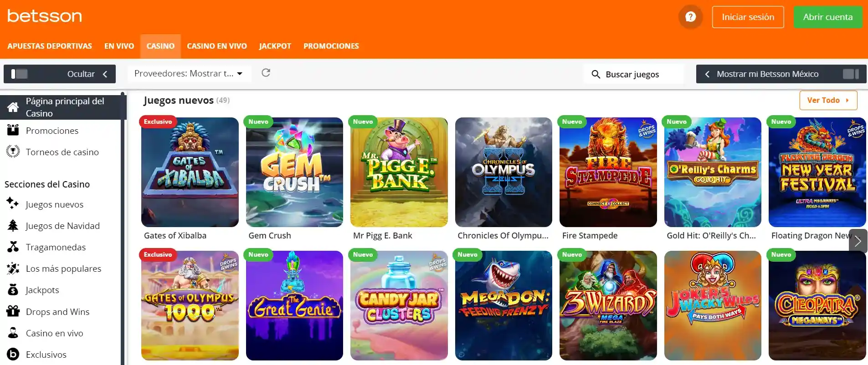Open Chronicles of Olympus game thumbnail
The image size is (868, 365).
coord(503,172)
